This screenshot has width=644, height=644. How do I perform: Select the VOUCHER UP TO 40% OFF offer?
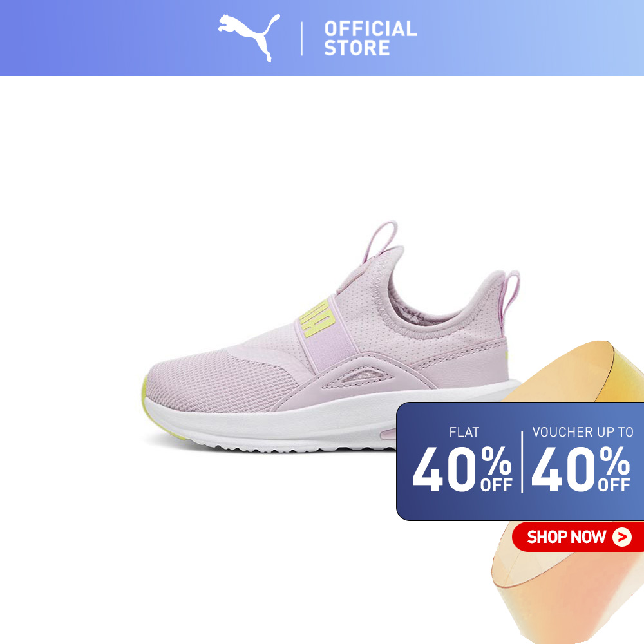(582, 459)
